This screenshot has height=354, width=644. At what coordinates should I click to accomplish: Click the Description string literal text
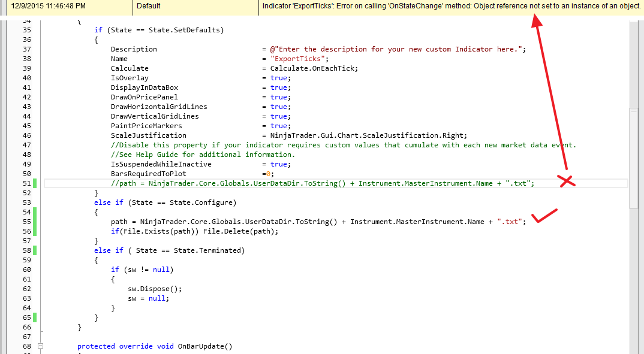click(396, 49)
